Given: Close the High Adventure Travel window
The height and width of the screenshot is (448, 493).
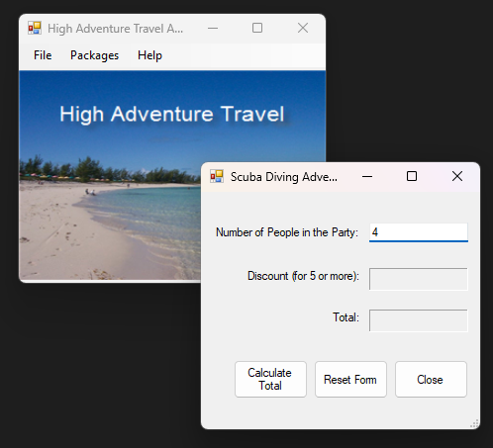Looking at the screenshot, I should 303,28.
